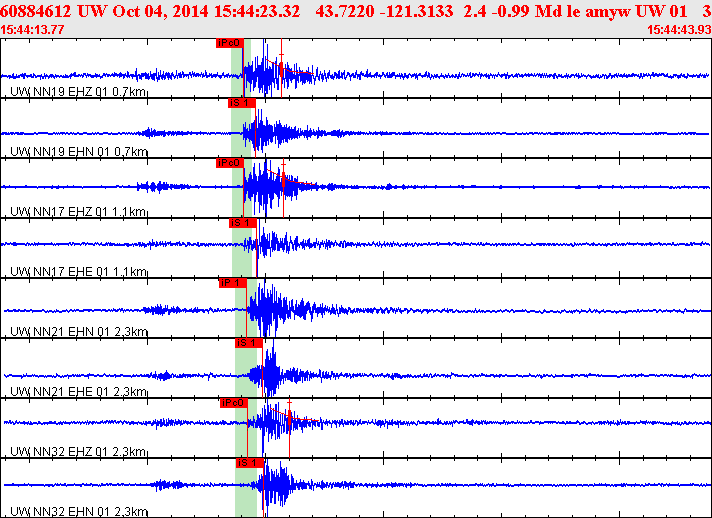The height and width of the screenshot is (518, 712).
Task: Click the channel label UW NN21 EHN 01 2.3km
Action: pos(79,331)
